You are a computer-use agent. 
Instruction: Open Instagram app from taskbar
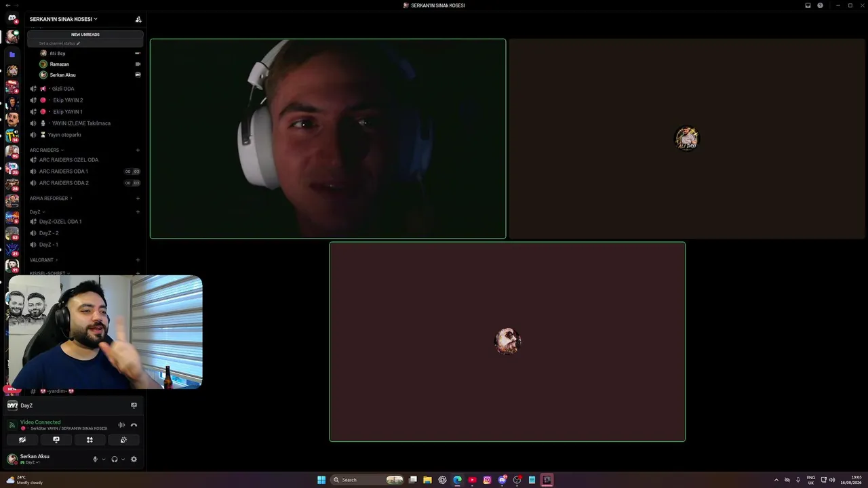point(487,480)
